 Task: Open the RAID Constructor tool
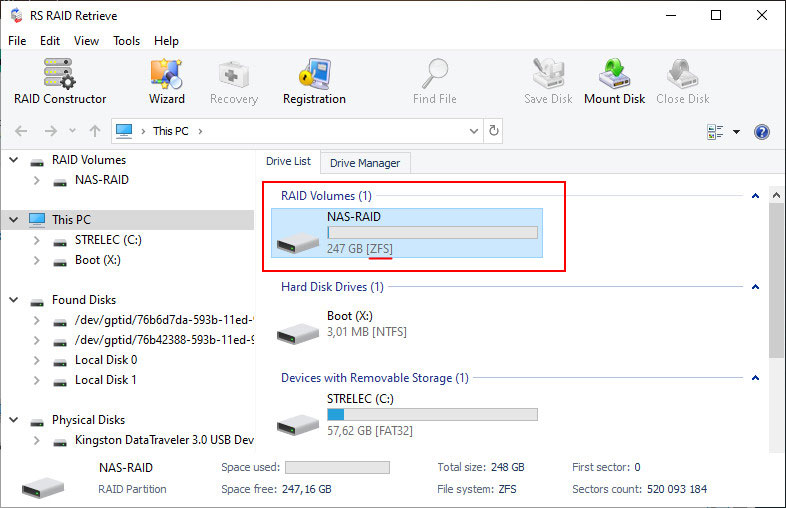click(59, 81)
